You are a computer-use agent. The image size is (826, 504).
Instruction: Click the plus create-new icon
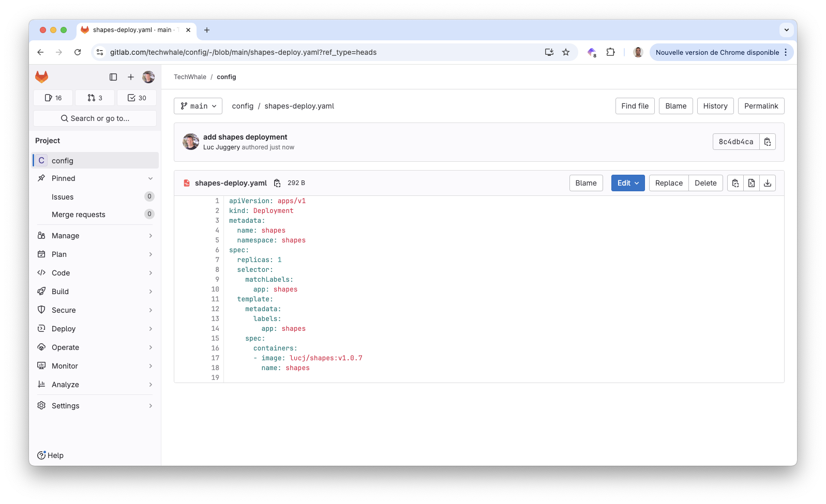(x=131, y=77)
